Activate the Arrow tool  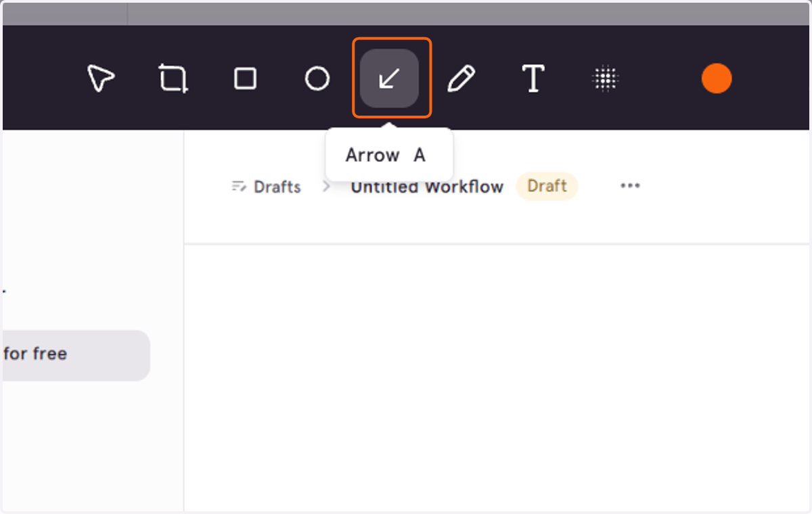click(389, 78)
